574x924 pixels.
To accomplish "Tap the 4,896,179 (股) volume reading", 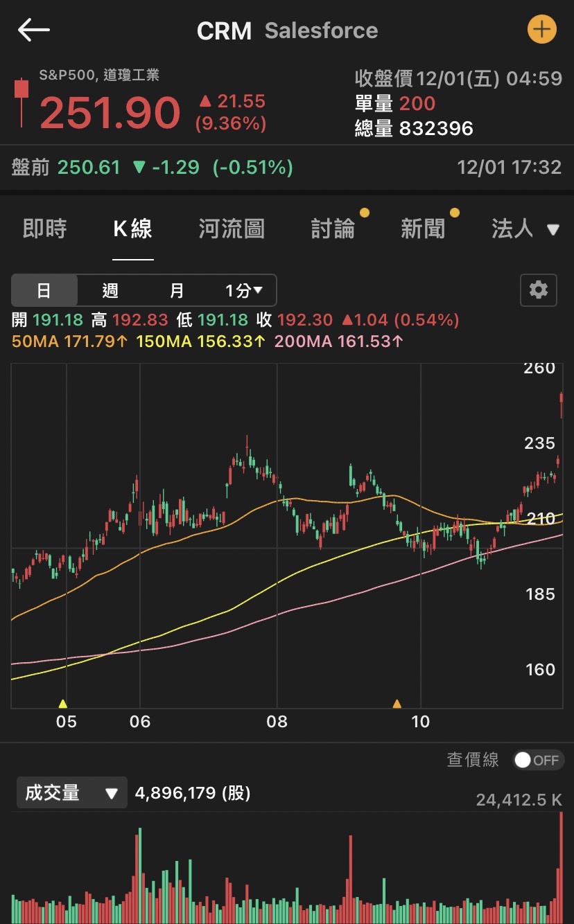I will (193, 792).
